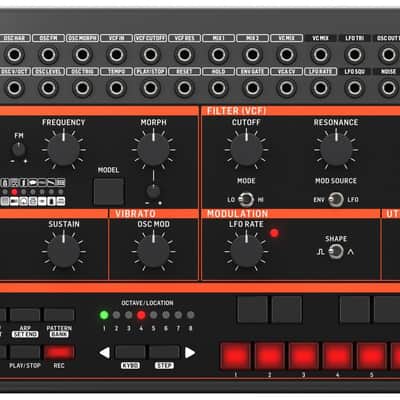Toggle the red REC button
The image size is (400, 400).
pos(59,353)
